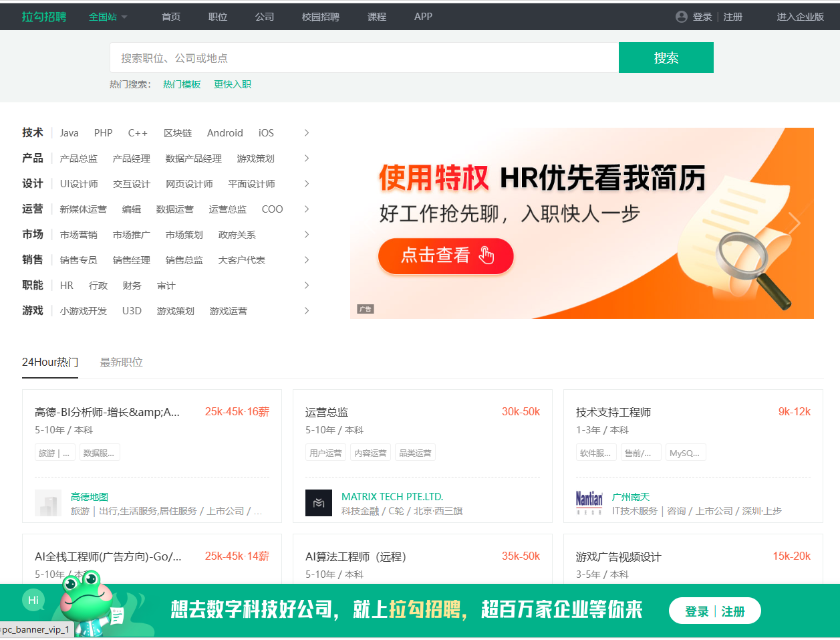Viewport: 840px width, 640px height.
Task: Select the U3D category
Action: [132, 311]
